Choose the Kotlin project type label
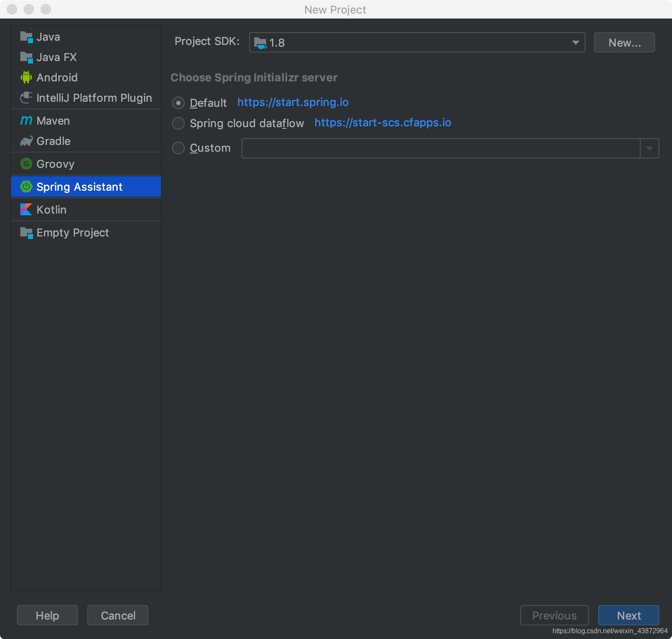672x639 pixels. tap(52, 210)
